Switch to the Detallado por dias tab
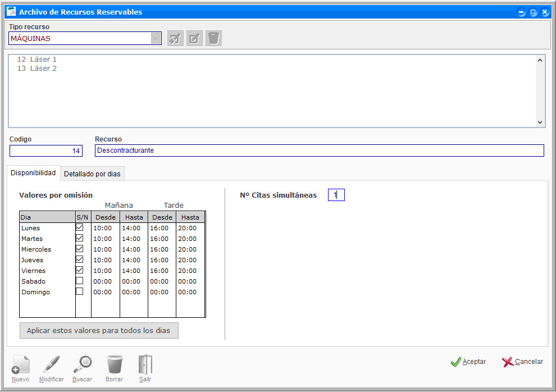Screen dimensions: 556x392 coord(92,174)
